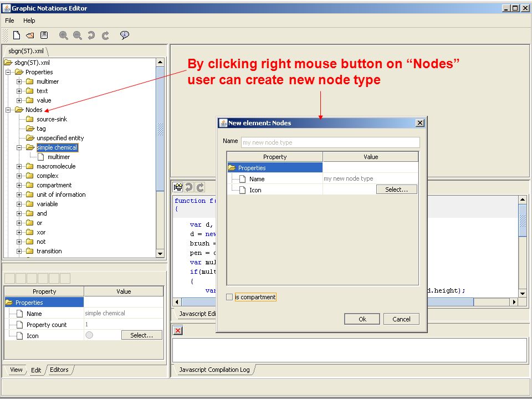Click Undo in the main toolbar
532x399 pixels.
91,35
